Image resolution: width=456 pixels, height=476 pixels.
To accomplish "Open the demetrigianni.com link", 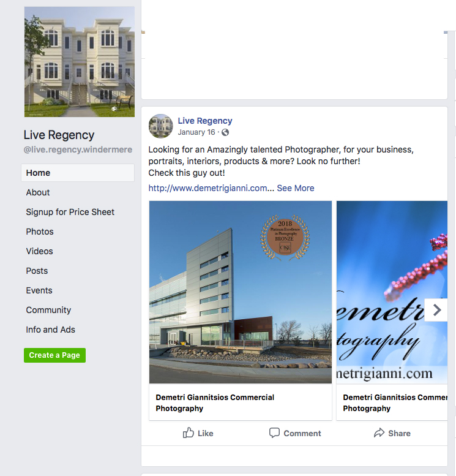I will point(208,188).
